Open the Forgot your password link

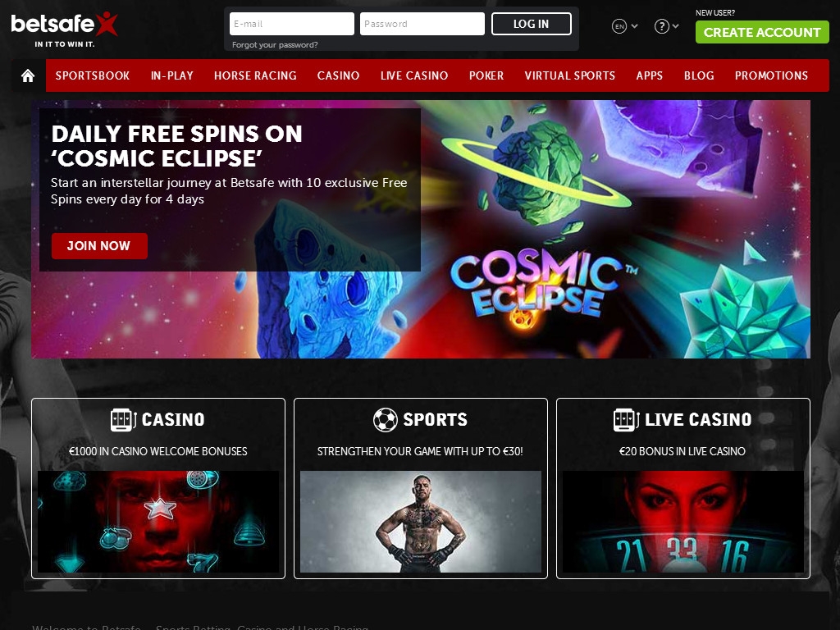coord(275,45)
